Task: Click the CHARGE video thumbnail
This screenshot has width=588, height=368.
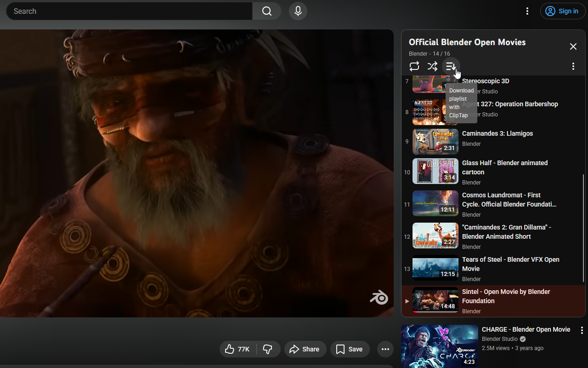Action: tap(440, 346)
